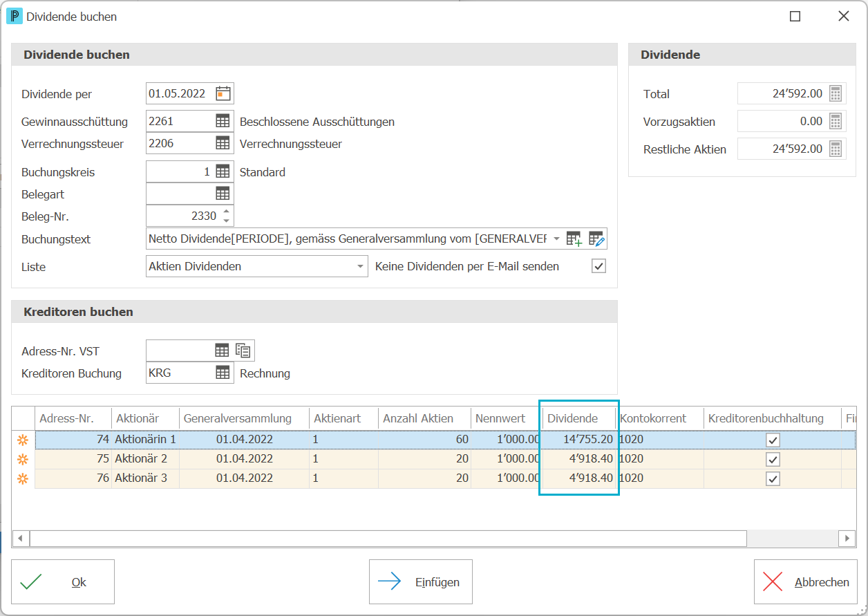Edit the Buchungstext template
Viewport: 868px width, 616px height.
pos(596,239)
